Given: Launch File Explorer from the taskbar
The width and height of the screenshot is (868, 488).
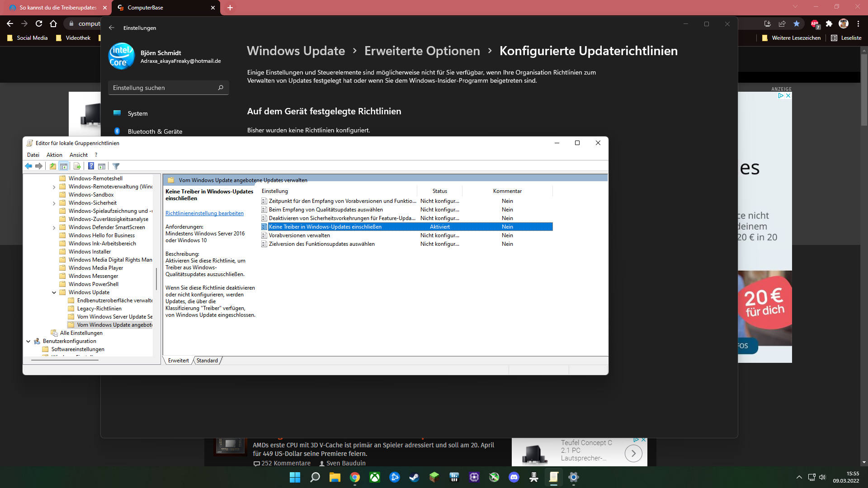Looking at the screenshot, I should [x=335, y=477].
